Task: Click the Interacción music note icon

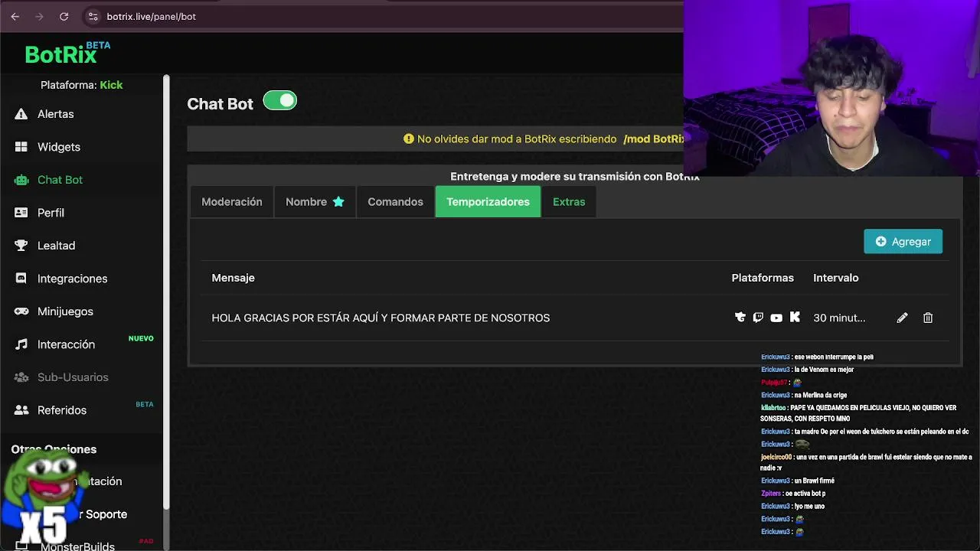Action: [21, 344]
